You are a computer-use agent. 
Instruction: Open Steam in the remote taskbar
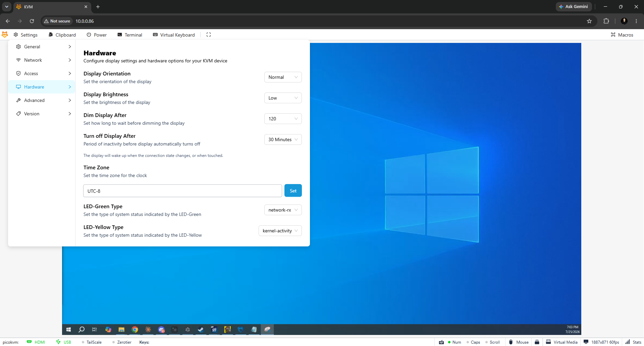pyautogui.click(x=201, y=330)
